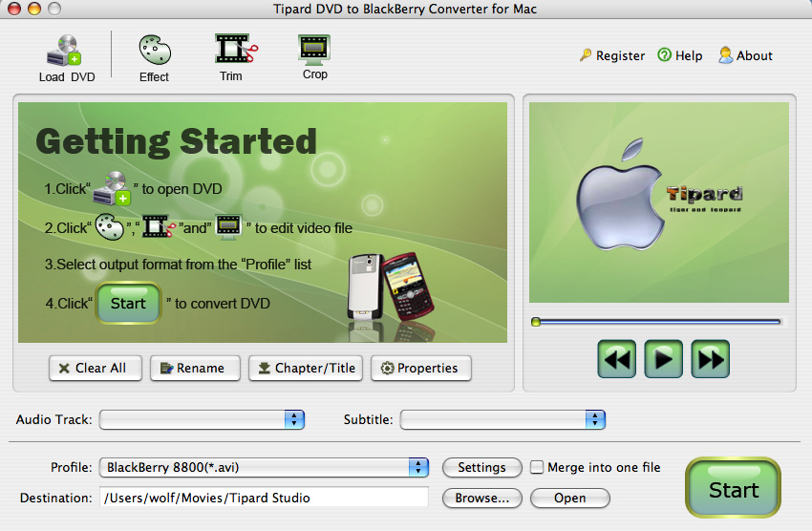Click the preview seek slider handle

[536, 322]
